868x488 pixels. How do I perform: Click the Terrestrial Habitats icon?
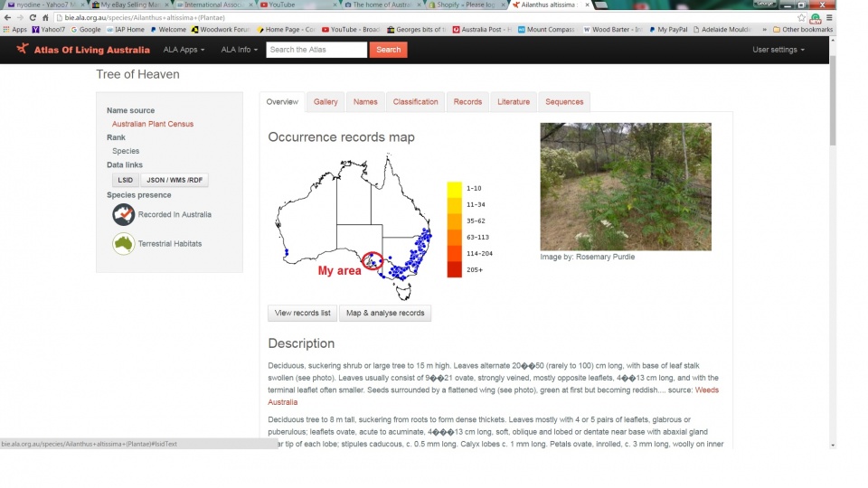point(124,244)
